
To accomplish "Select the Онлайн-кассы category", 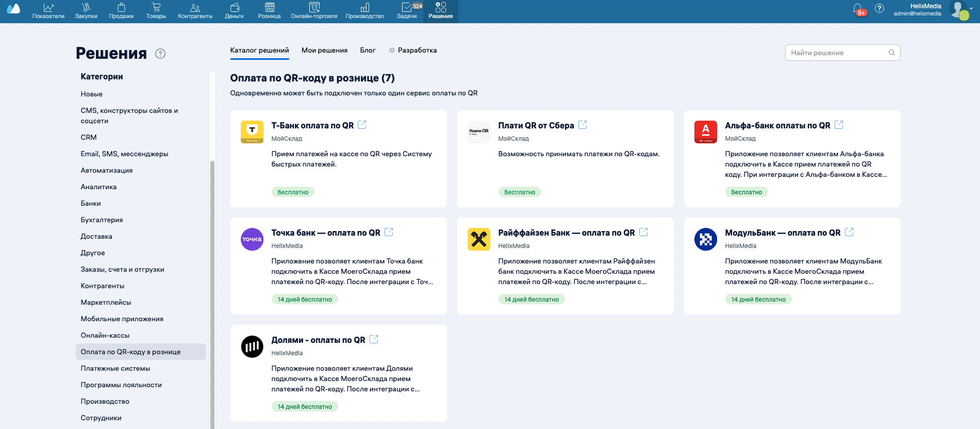I will pyautogui.click(x=105, y=335).
